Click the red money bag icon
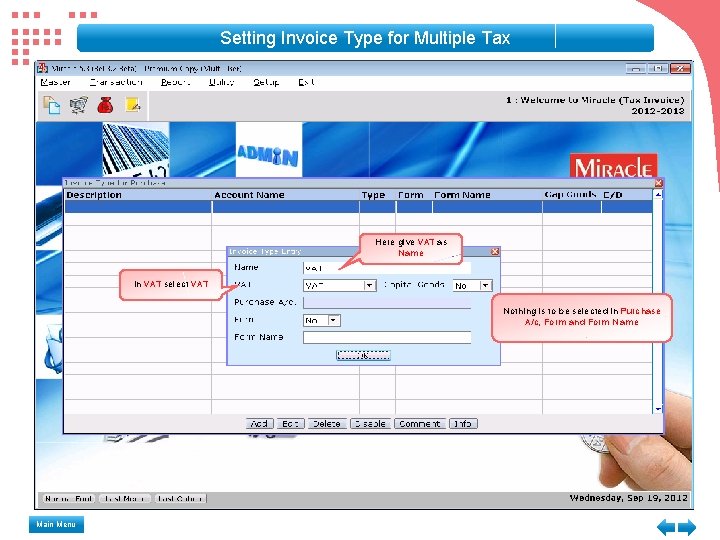The image size is (720, 540). pyautogui.click(x=105, y=105)
